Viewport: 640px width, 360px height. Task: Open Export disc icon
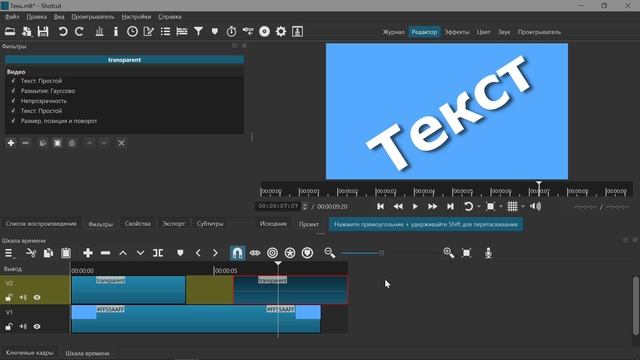264,32
